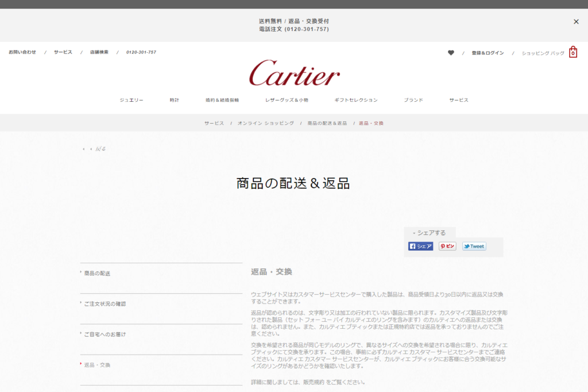
Task: Open the wishlist heart icon
Action: 451,52
